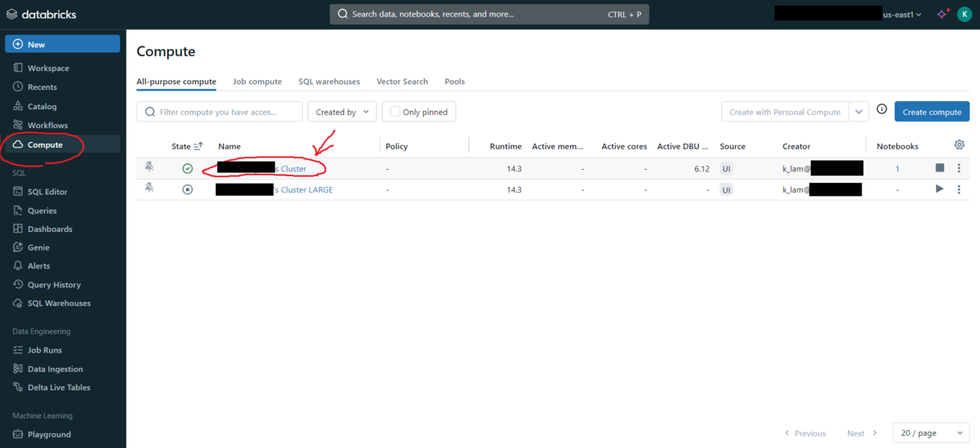Click the Job Runs icon
Viewport: 980px width, 448px height.
point(18,350)
